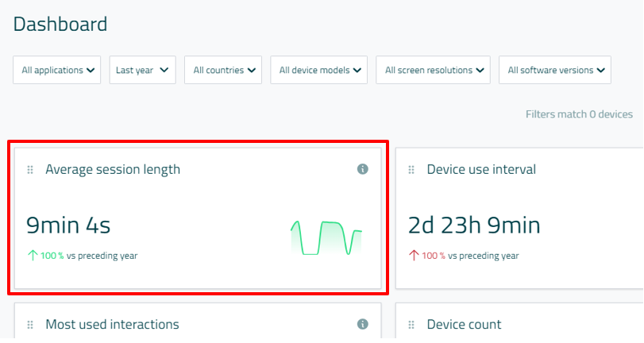Image resolution: width=644 pixels, height=343 pixels.
Task: Click the Filters match 0 devices text
Action: [x=579, y=114]
